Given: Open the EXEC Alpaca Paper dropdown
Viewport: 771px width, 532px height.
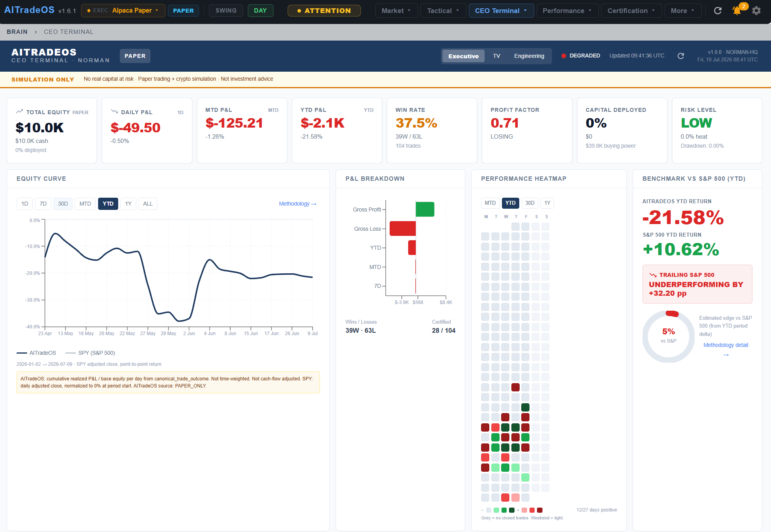Looking at the screenshot, I should tap(123, 11).
